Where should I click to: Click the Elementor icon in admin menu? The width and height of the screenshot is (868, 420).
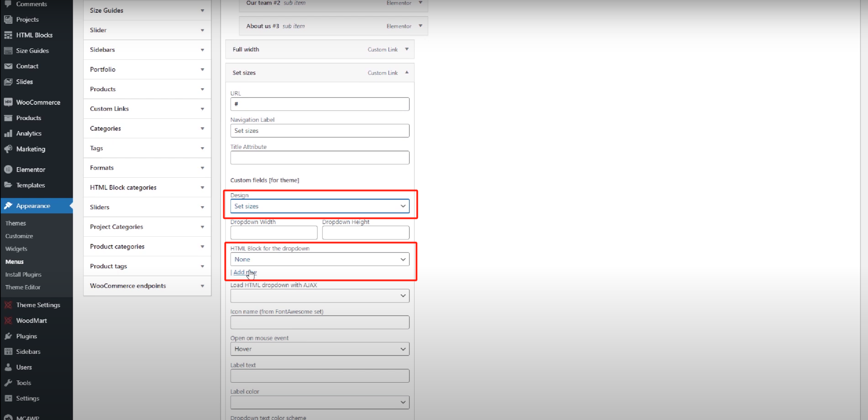8,169
